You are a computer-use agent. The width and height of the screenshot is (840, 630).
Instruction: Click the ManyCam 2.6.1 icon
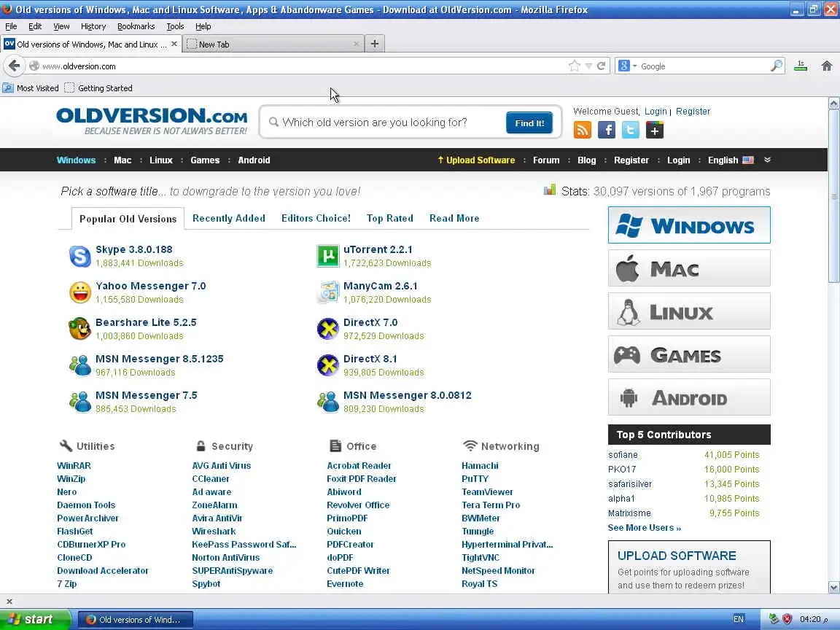click(328, 292)
